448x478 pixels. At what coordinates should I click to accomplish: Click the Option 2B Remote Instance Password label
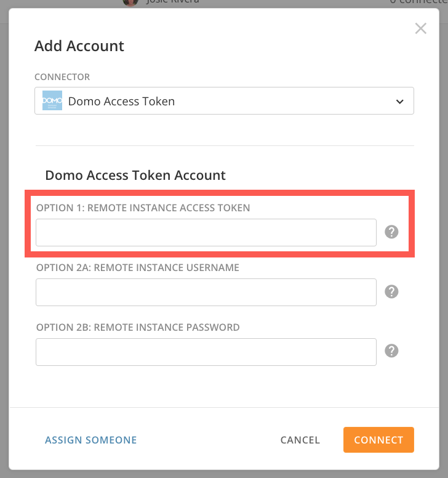[138, 327]
